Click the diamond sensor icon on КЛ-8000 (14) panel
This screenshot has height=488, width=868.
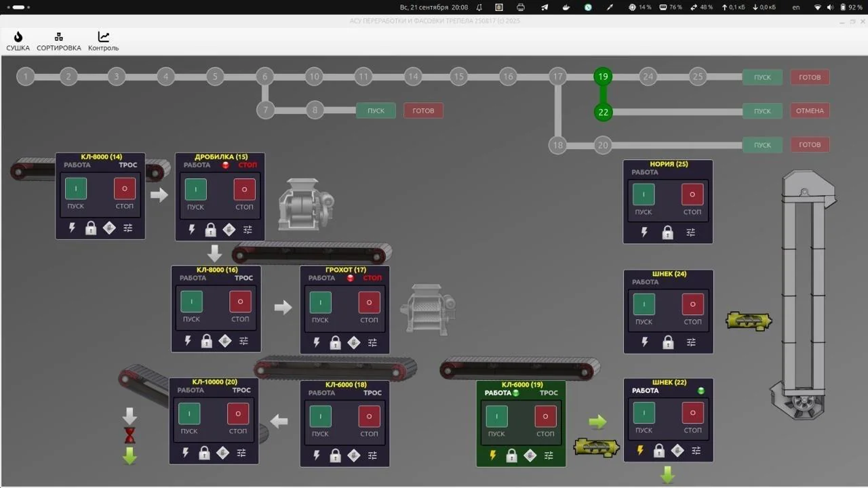click(109, 228)
